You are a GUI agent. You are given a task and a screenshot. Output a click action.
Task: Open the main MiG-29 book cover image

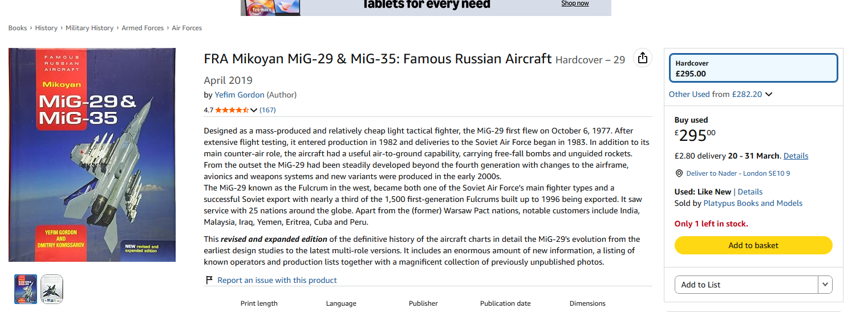click(92, 155)
